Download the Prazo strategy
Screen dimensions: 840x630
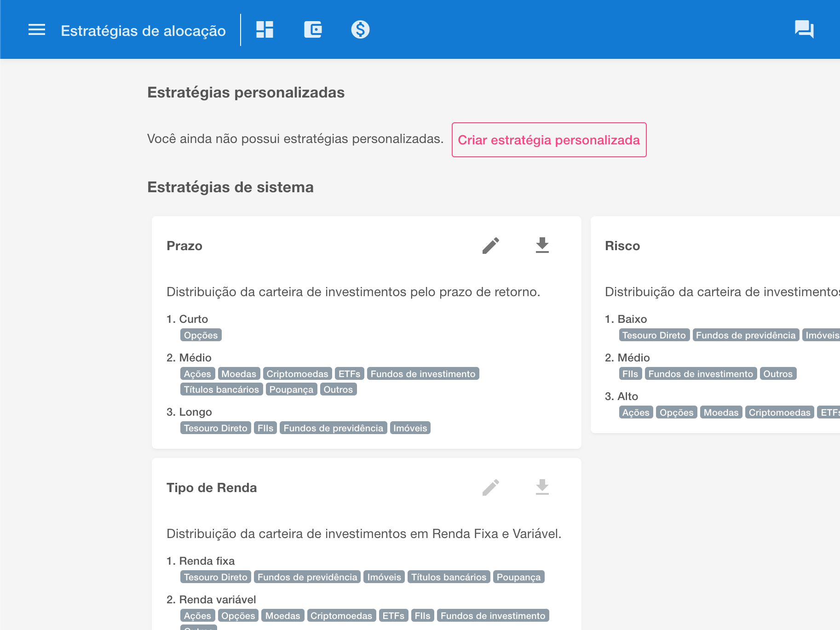[x=542, y=246]
